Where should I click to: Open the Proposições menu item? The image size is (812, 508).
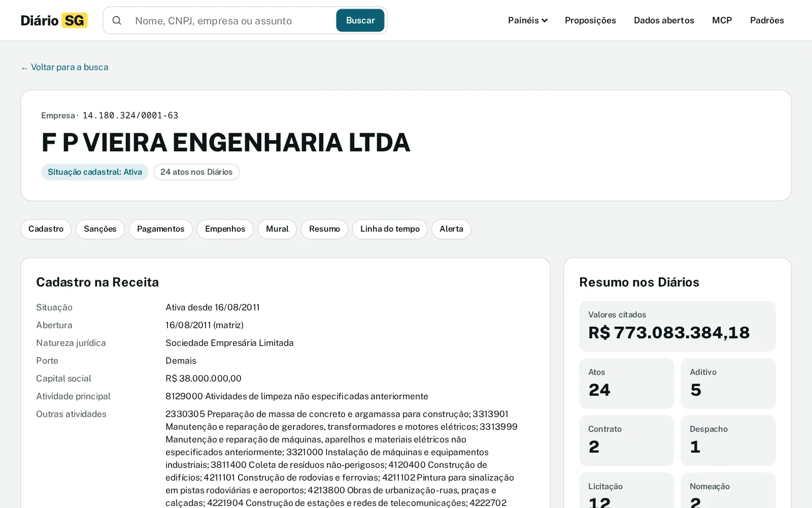click(590, 20)
